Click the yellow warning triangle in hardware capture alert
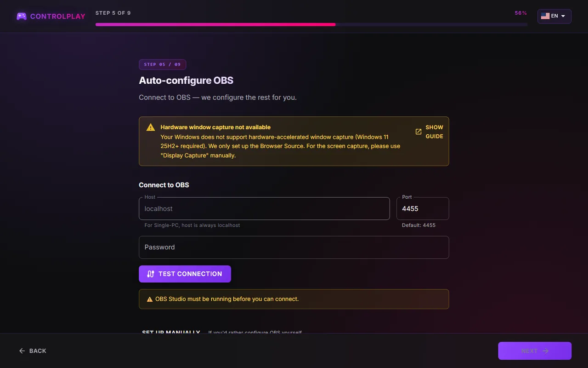The width and height of the screenshot is (588, 368). click(151, 127)
